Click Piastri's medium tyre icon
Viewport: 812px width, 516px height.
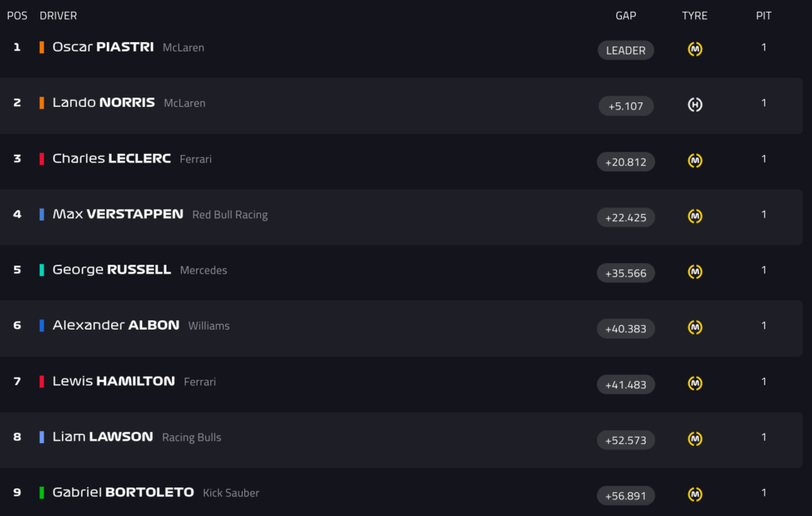[x=695, y=49]
